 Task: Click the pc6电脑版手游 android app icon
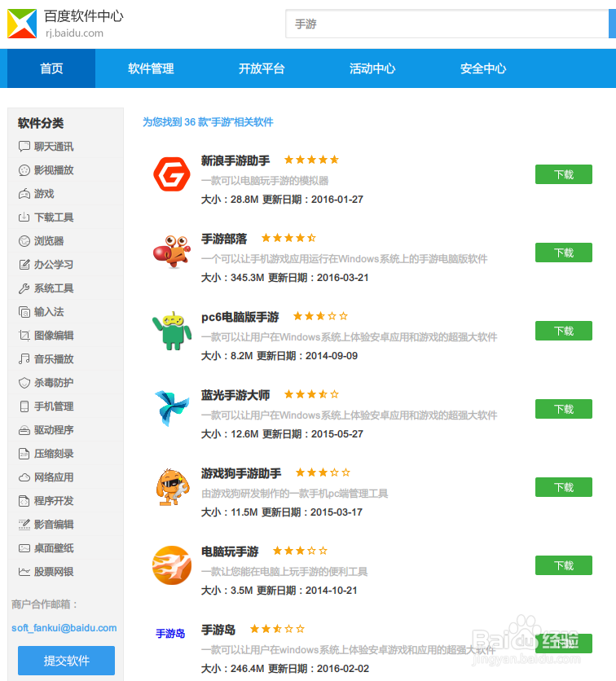pos(172,331)
